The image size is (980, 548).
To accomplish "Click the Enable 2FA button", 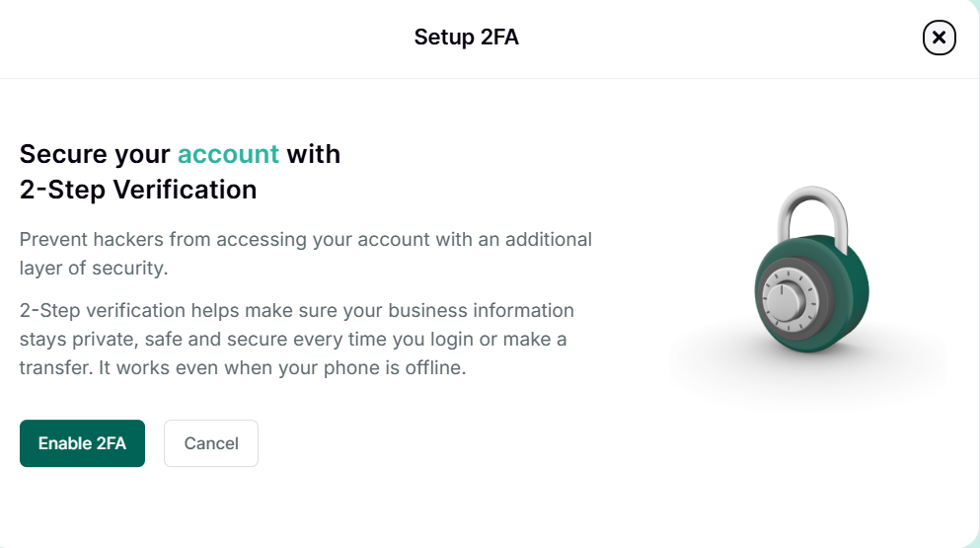I will (83, 443).
